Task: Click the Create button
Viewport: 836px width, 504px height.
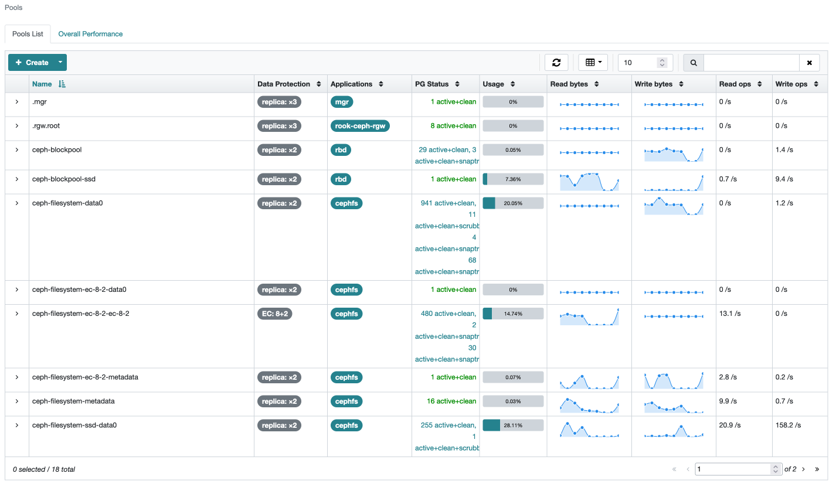Action: tap(32, 63)
